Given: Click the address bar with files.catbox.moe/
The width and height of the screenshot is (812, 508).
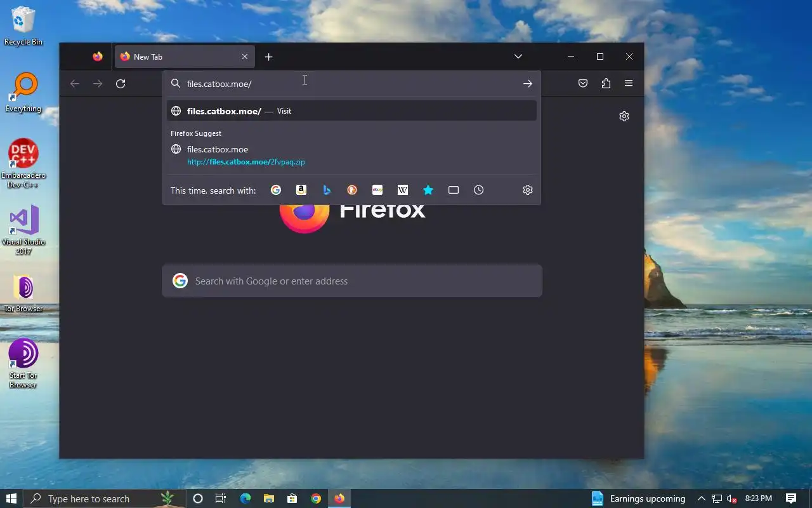Looking at the screenshot, I should (351, 83).
